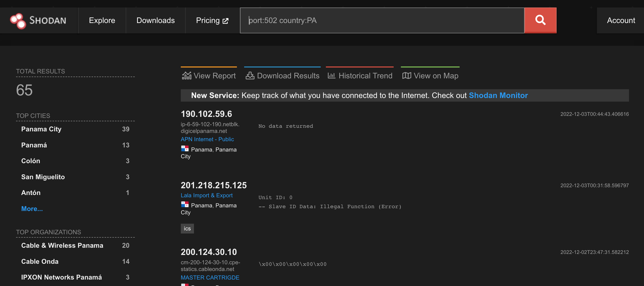This screenshot has width=644, height=286.
Task: Open the Shodan Monitor link
Action: coord(498,95)
